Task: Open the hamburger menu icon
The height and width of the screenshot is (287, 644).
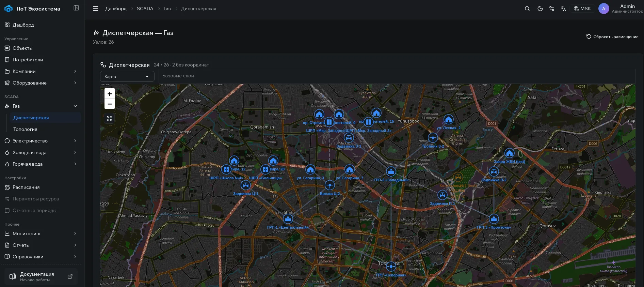Action: tap(96, 9)
